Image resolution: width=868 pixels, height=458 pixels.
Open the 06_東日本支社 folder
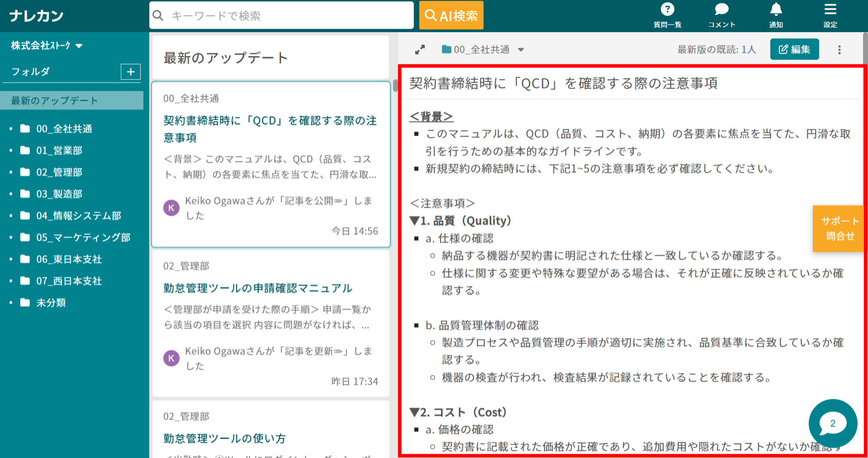[69, 259]
